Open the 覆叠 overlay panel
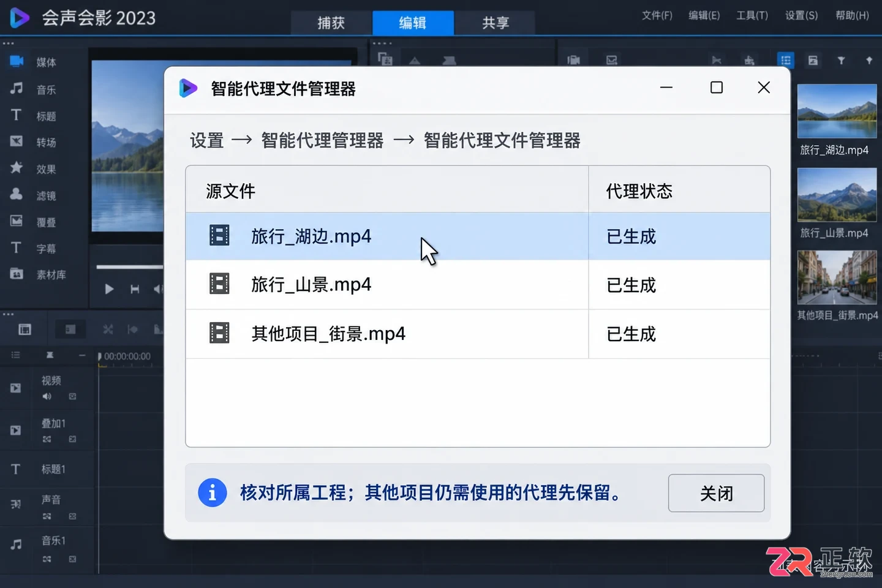882x588 pixels. pyautogui.click(x=33, y=222)
